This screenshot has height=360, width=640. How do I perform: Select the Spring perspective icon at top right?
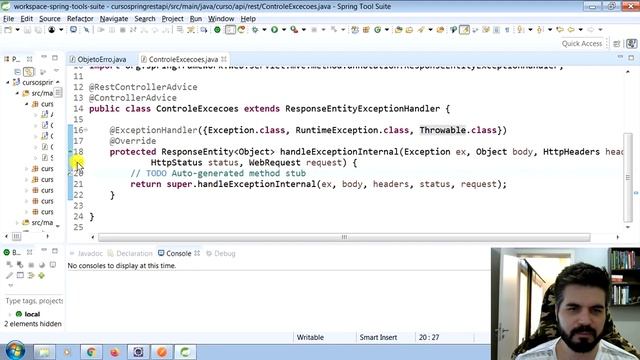tap(632, 44)
